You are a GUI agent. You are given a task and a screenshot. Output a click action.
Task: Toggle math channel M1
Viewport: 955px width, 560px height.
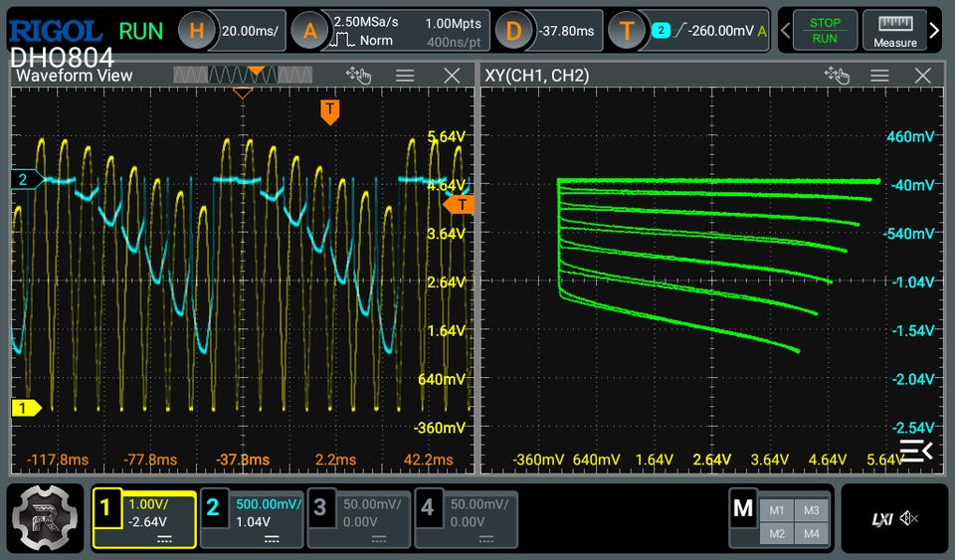777,510
